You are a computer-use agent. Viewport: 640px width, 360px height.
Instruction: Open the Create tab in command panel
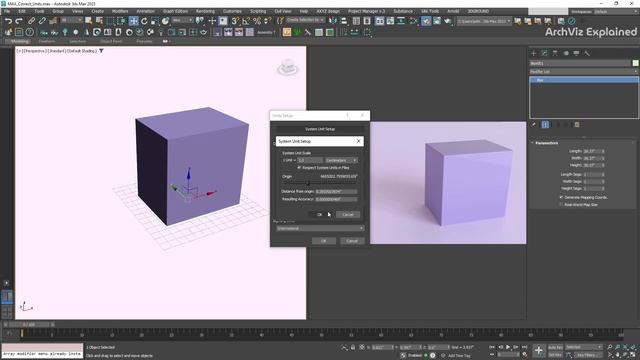point(533,53)
